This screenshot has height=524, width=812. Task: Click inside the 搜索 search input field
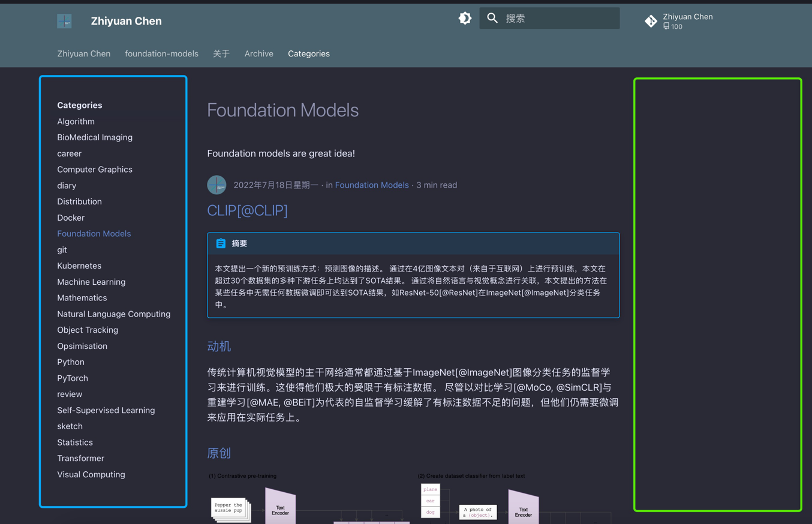558,18
